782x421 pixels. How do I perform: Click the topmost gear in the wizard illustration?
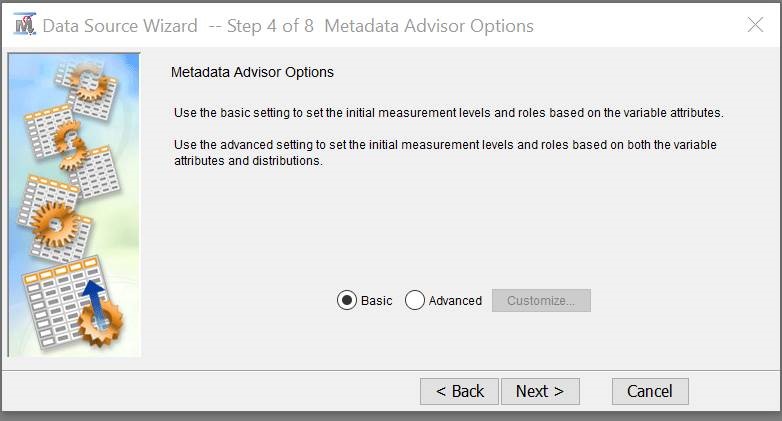pyautogui.click(x=92, y=82)
